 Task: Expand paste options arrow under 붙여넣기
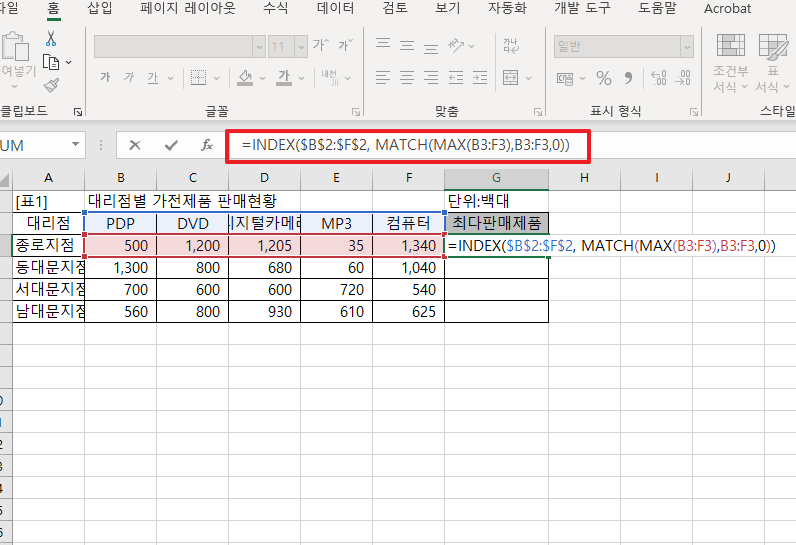(14, 86)
